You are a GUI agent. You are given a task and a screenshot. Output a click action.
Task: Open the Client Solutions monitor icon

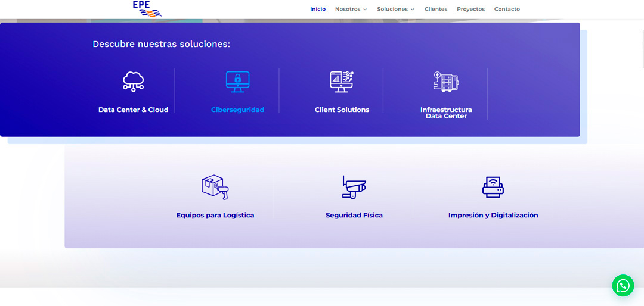tap(342, 81)
